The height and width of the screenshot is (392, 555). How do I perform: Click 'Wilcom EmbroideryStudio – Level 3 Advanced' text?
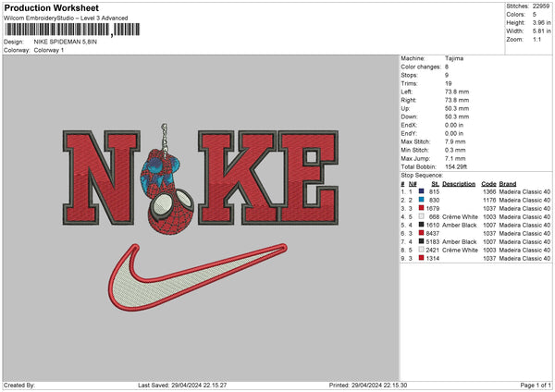(x=66, y=18)
